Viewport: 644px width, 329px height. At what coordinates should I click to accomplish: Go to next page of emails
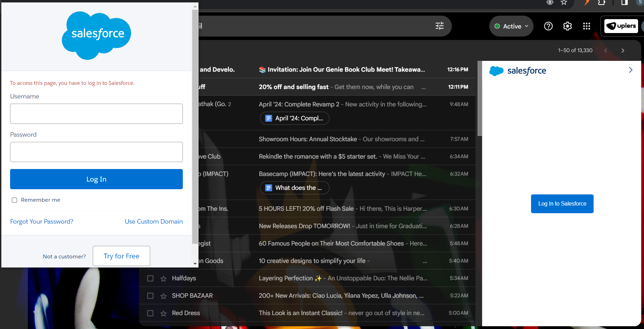pyautogui.click(x=623, y=50)
